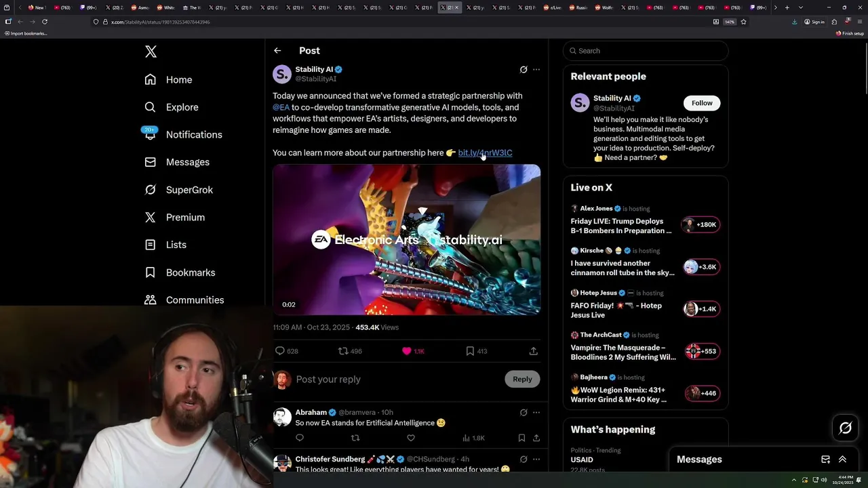Screen dimensions: 868x488
Task: Play the Electronic Arts stability.ai video
Action: pyautogui.click(x=407, y=240)
